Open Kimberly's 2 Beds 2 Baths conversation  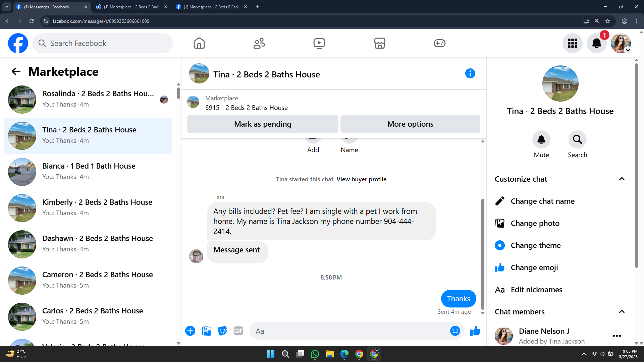[88, 208]
